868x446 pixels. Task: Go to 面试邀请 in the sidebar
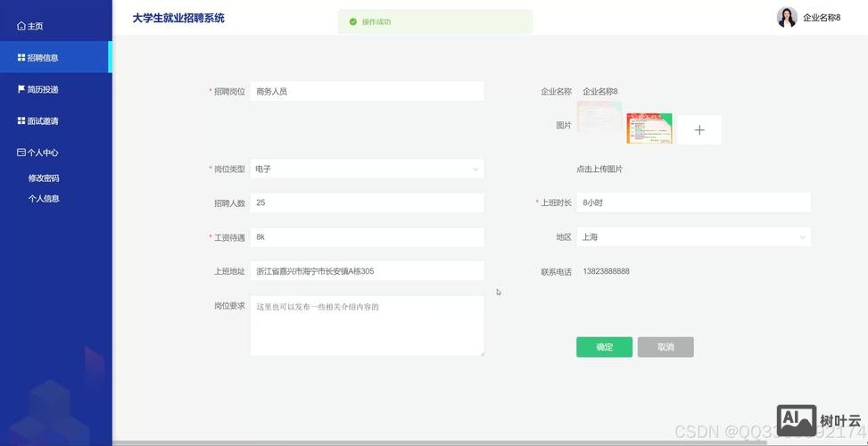click(x=56, y=120)
